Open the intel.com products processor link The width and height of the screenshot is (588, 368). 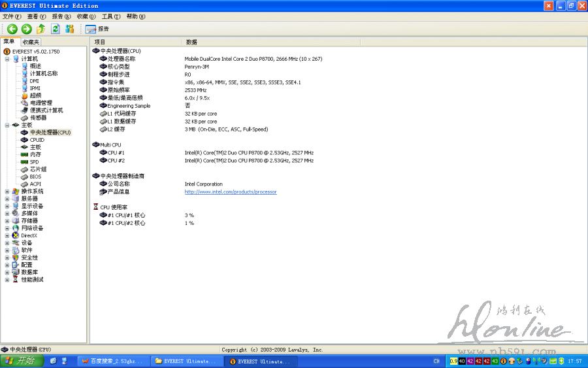(231, 192)
